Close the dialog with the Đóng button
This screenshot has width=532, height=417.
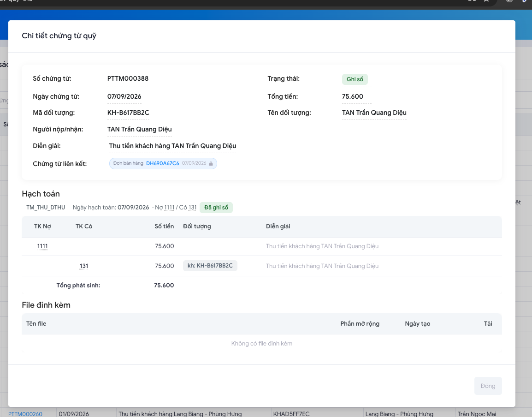click(x=488, y=386)
